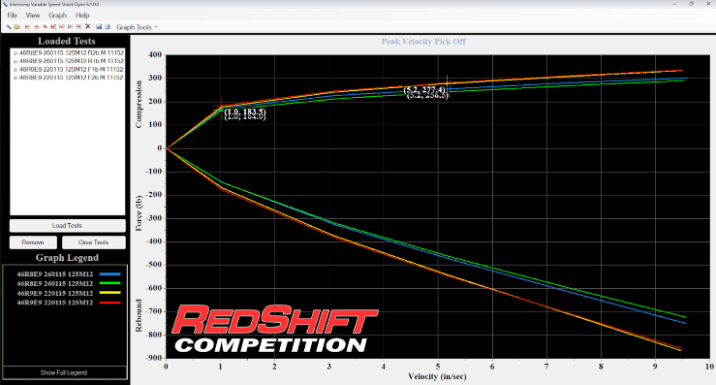
Task: Click the red graph icon right of folder icon
Action: pos(27,27)
